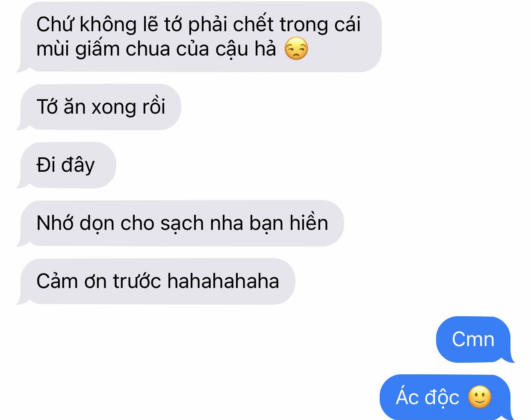Viewport: 531px width, 420px height.
Task: Select the blue "Cmn" sent message
Action: click(x=475, y=339)
